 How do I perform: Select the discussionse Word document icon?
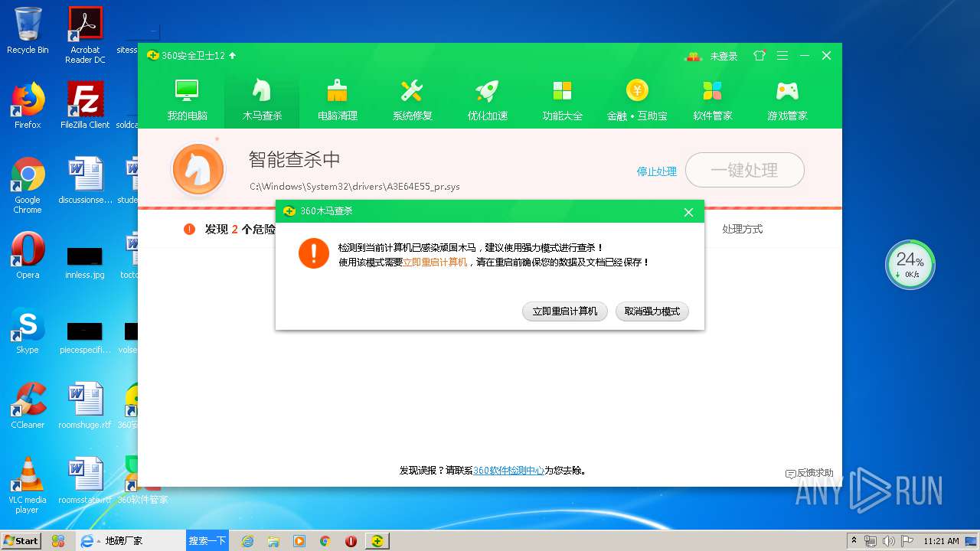point(85,180)
